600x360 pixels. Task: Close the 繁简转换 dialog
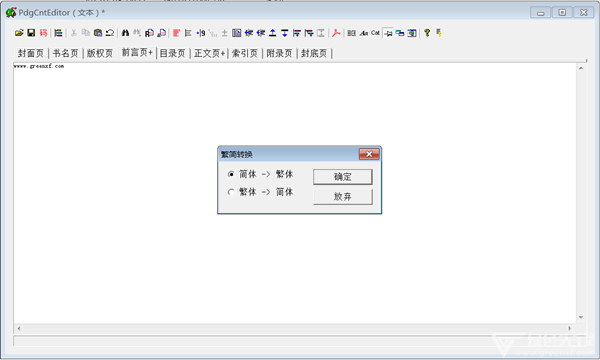369,154
